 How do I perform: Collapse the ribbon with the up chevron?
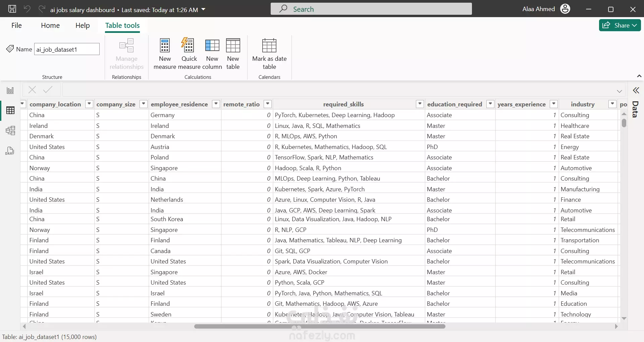(639, 76)
